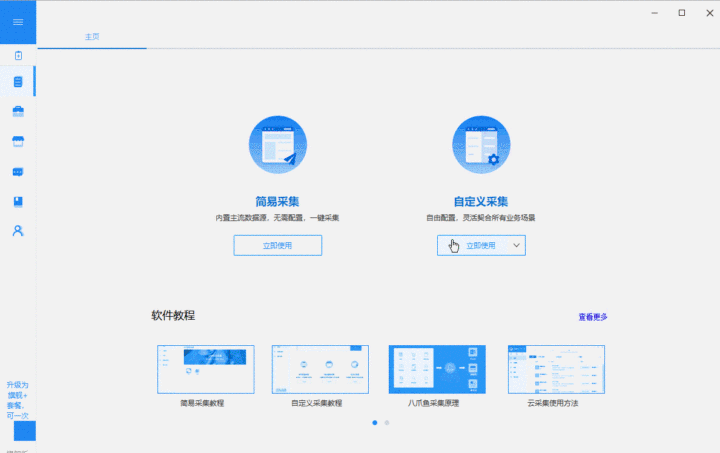Click the 自定义采集教程 caption

pyautogui.click(x=317, y=403)
